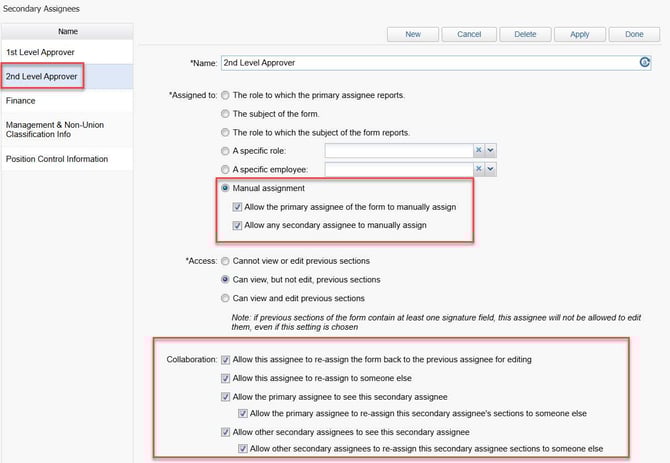This screenshot has height=463, width=670.
Task: Expand the specific employee dropdown arrow
Action: (x=491, y=169)
